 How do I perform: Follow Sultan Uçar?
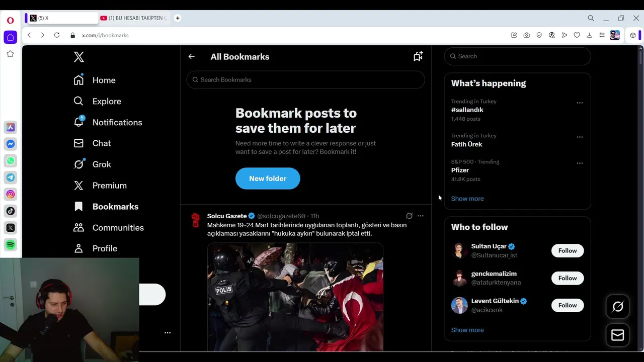click(568, 251)
